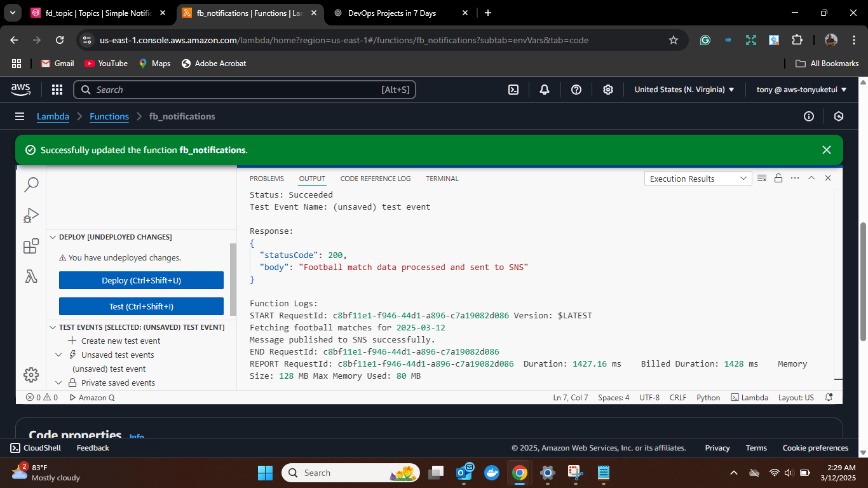This screenshot has height=488, width=868.
Task: Open Grammarly extension icon in Chrome toolbar
Action: click(705, 40)
